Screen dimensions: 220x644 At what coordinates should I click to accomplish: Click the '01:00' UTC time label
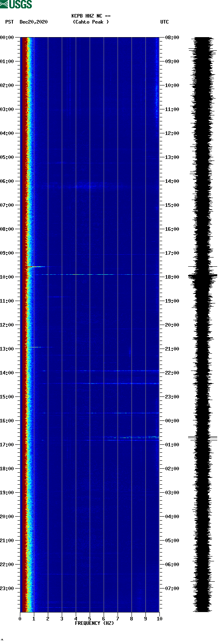pyautogui.click(x=172, y=445)
